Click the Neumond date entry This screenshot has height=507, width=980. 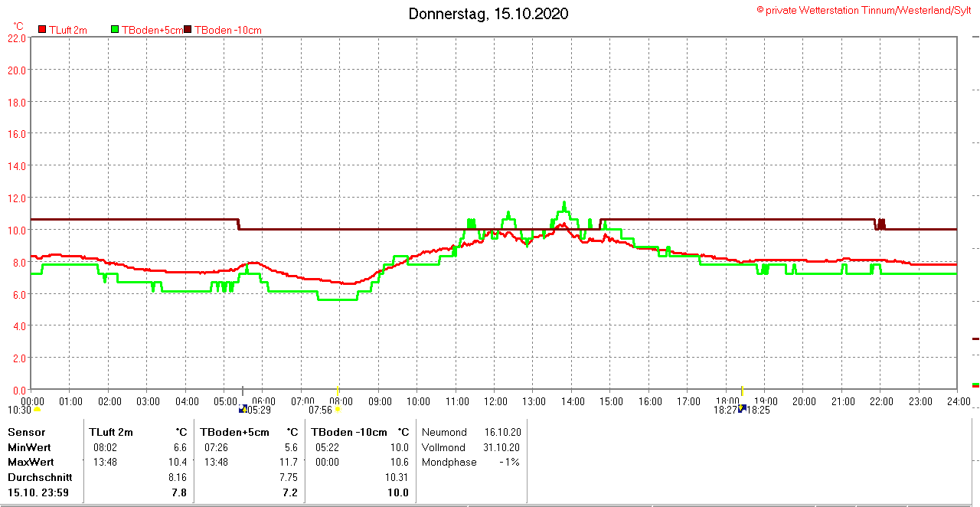tap(501, 432)
